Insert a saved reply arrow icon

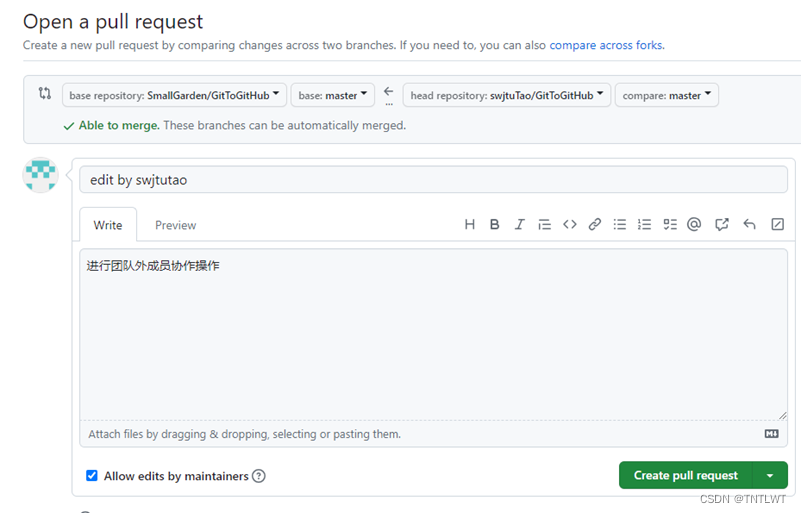[x=749, y=224]
